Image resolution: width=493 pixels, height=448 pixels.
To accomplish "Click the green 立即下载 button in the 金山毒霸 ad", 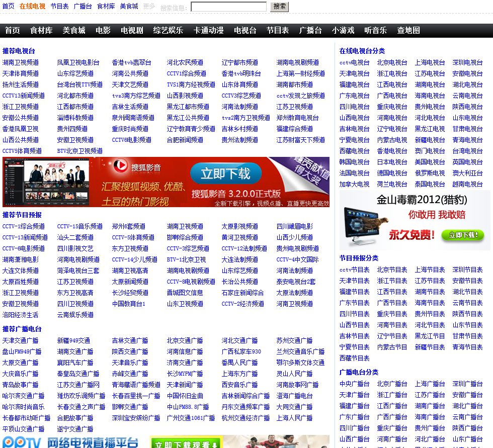I will click(x=463, y=235).
